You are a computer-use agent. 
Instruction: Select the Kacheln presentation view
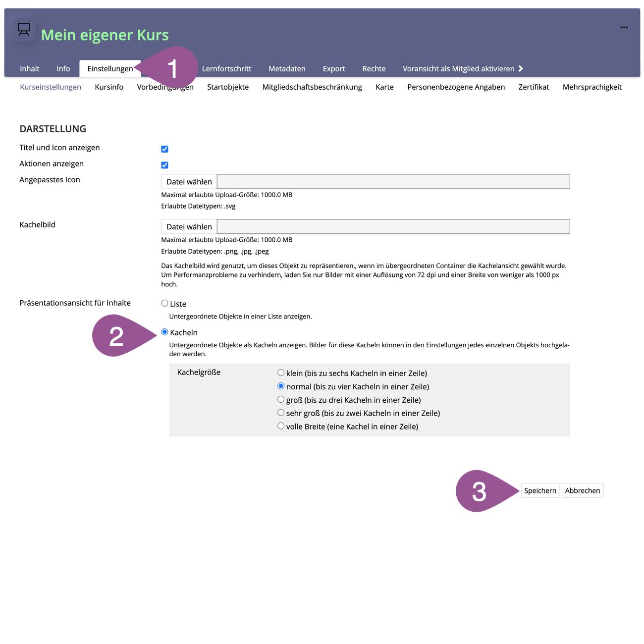coord(164,332)
